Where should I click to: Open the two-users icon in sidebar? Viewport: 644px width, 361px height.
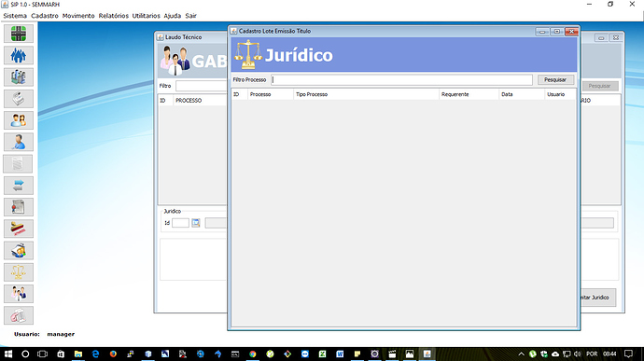tap(19, 120)
